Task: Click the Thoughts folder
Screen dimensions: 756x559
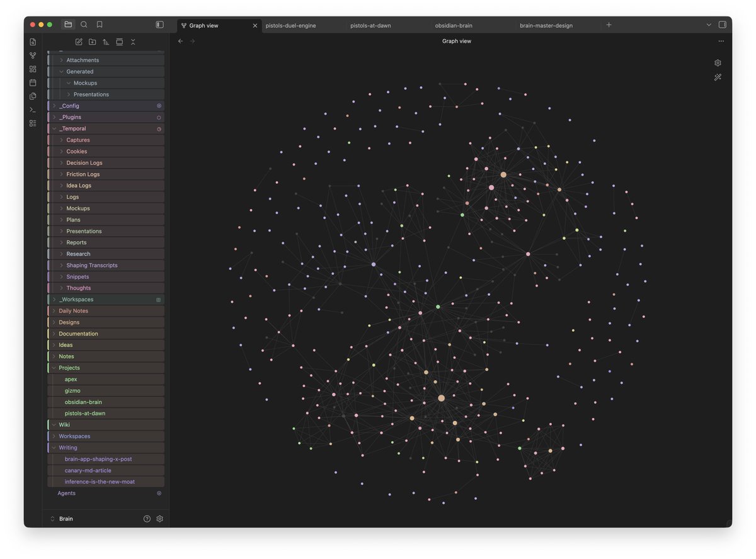Action: point(106,288)
